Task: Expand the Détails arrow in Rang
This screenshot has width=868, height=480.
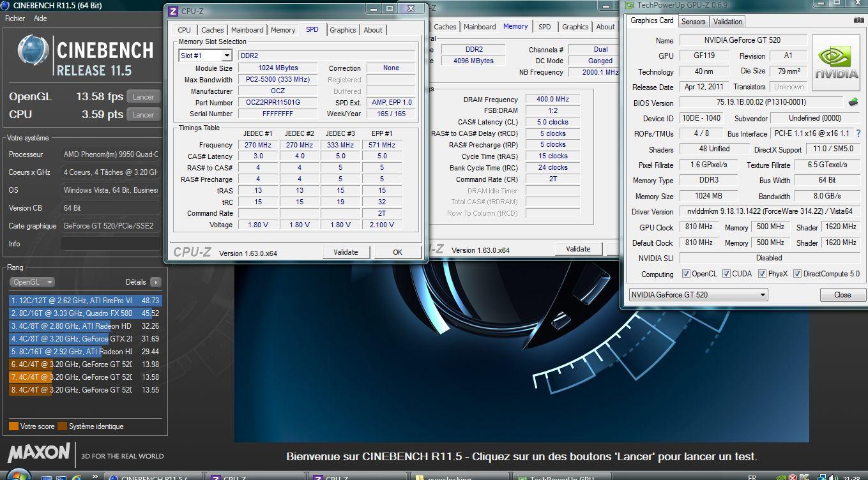Action: 155,282
